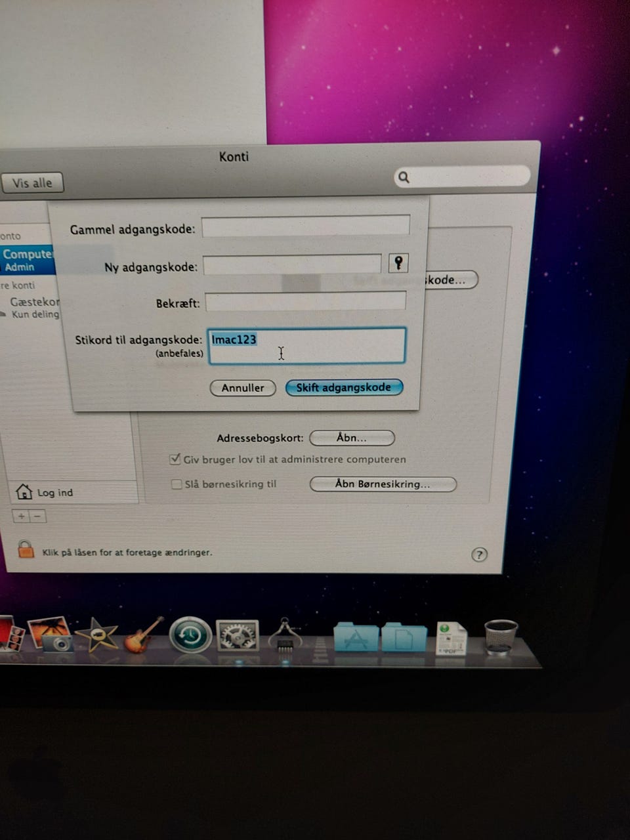Click Åbn Børnesikring button
The image size is (630, 840).
click(x=383, y=484)
